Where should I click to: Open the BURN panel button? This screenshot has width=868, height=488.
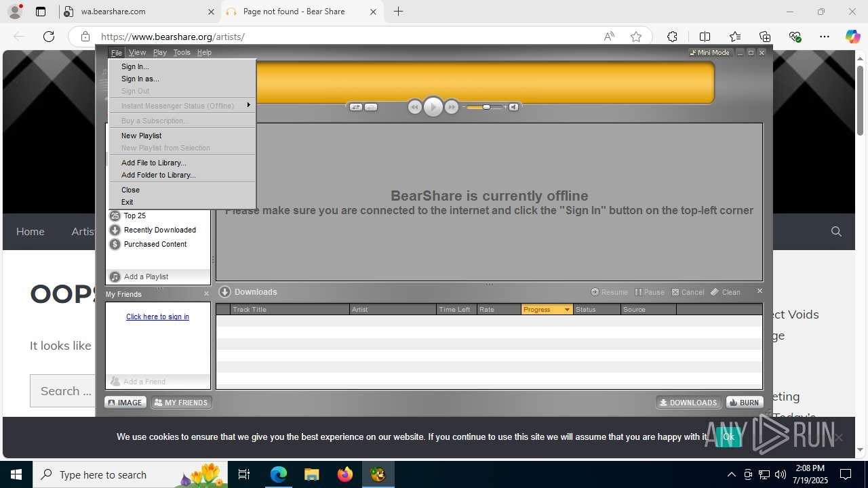tap(745, 403)
